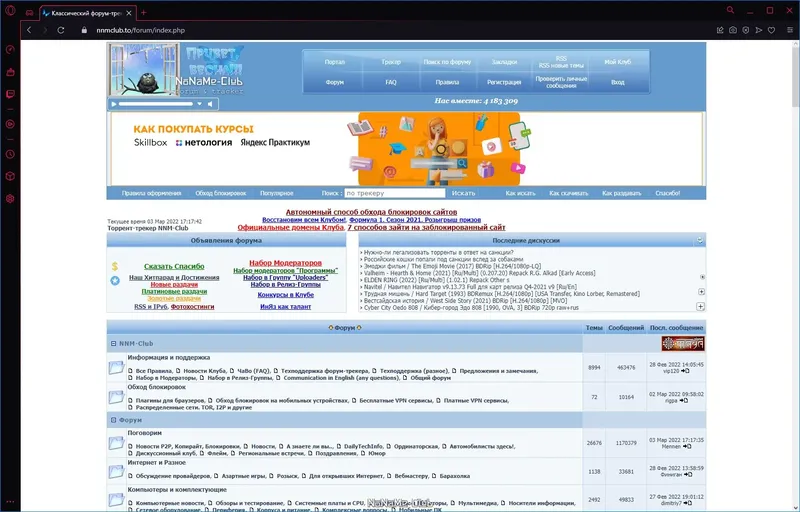The height and width of the screenshot is (512, 800).
Task: Go back with the browser back arrow
Action: [29, 30]
